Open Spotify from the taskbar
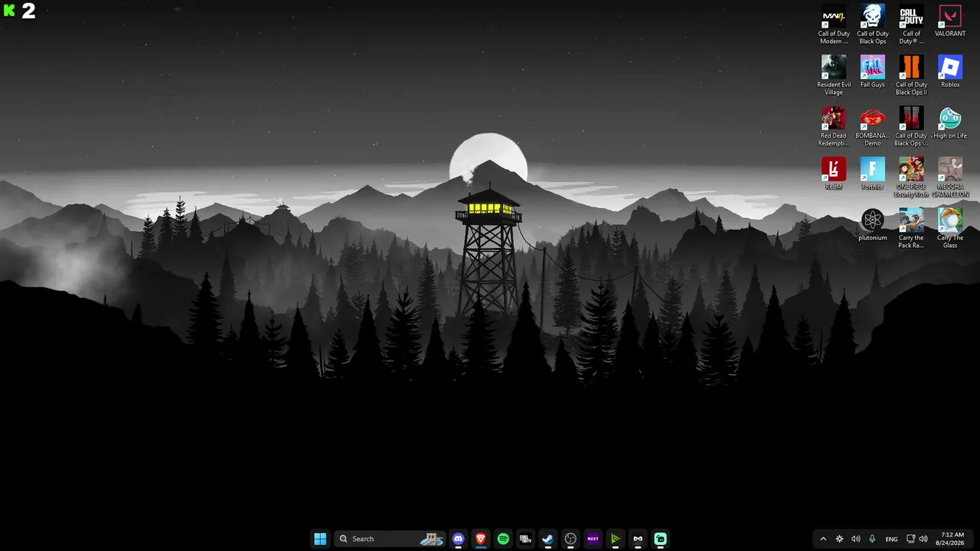The image size is (980, 551). [x=503, y=539]
